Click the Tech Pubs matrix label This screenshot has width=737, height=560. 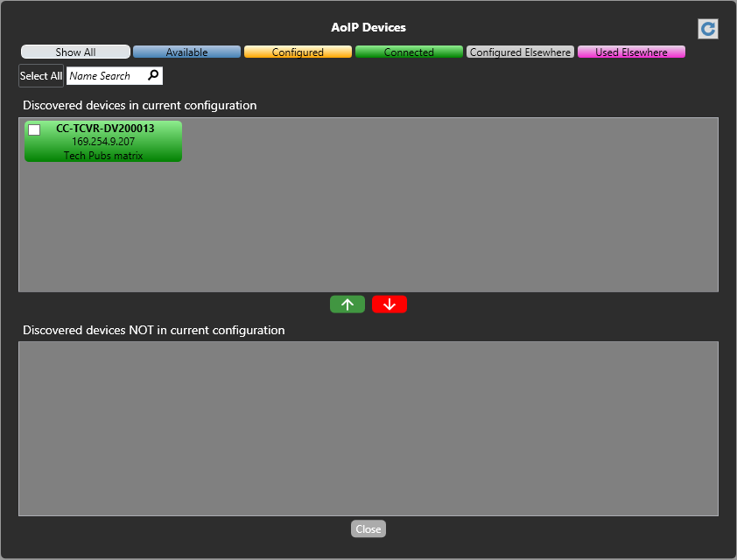click(x=103, y=155)
